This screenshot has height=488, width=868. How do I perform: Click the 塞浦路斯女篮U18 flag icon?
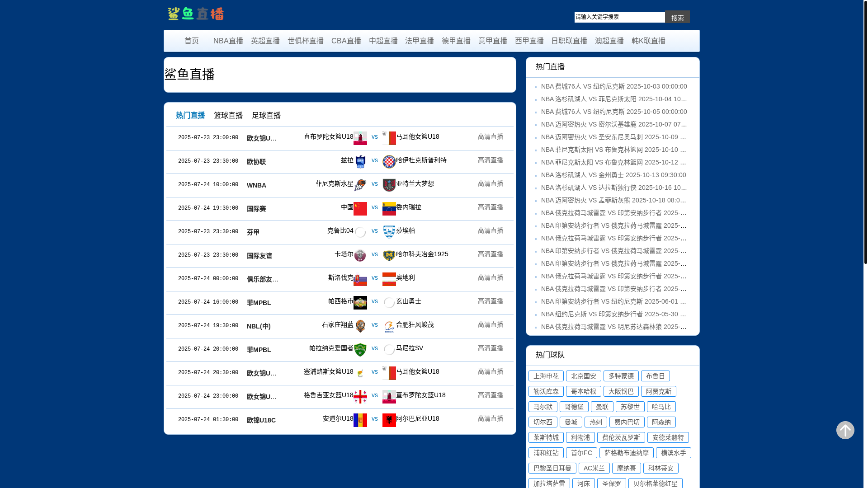(x=360, y=373)
